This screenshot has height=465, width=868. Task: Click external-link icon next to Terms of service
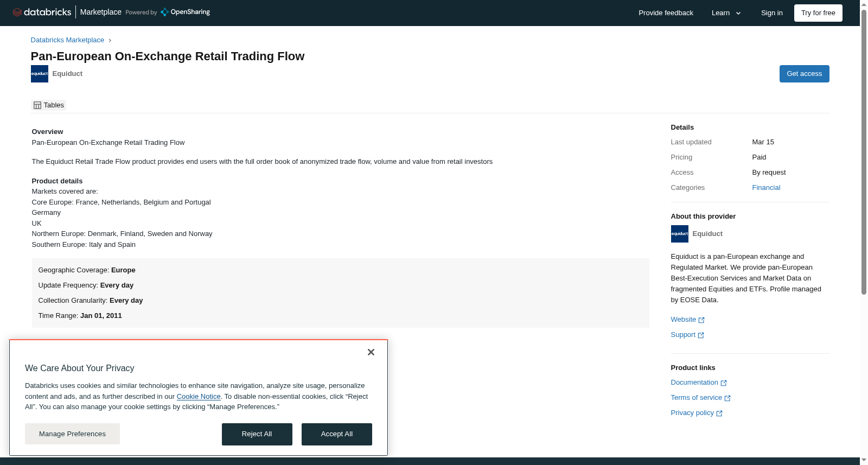727,398
